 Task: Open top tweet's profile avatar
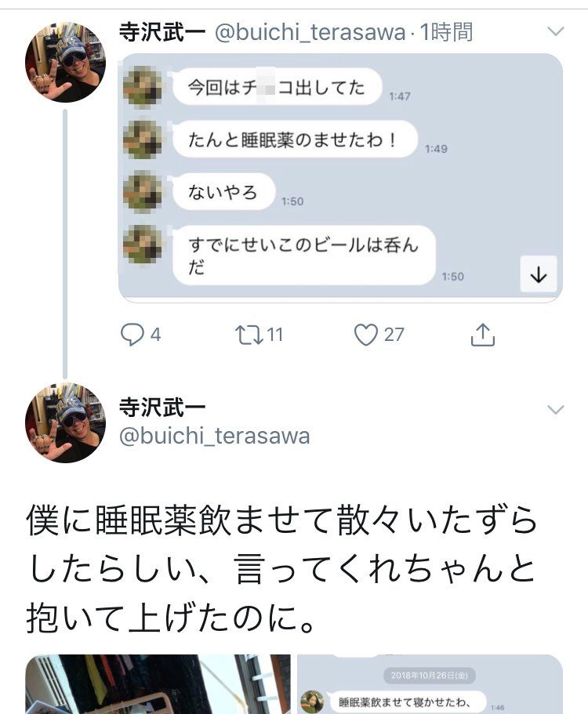click(65, 62)
